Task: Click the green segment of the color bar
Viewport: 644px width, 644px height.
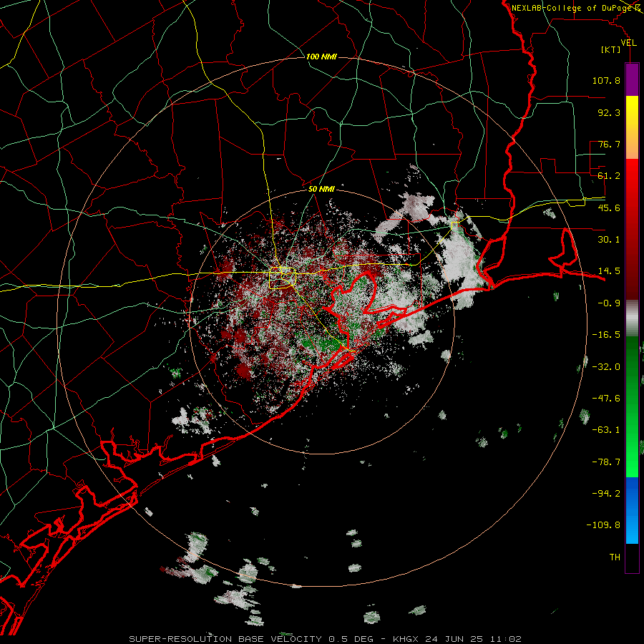Action: [x=632, y=406]
